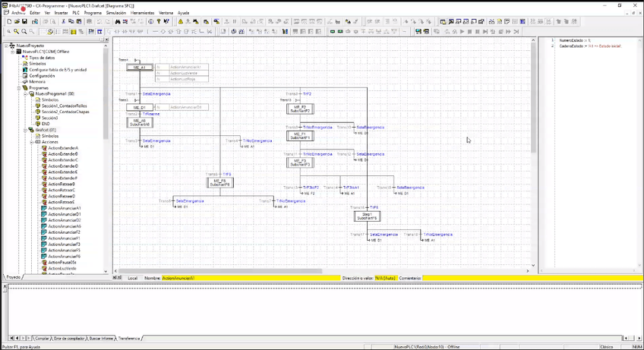
Task: Click the ME_A1 initial step in diagram
Action: [139, 68]
